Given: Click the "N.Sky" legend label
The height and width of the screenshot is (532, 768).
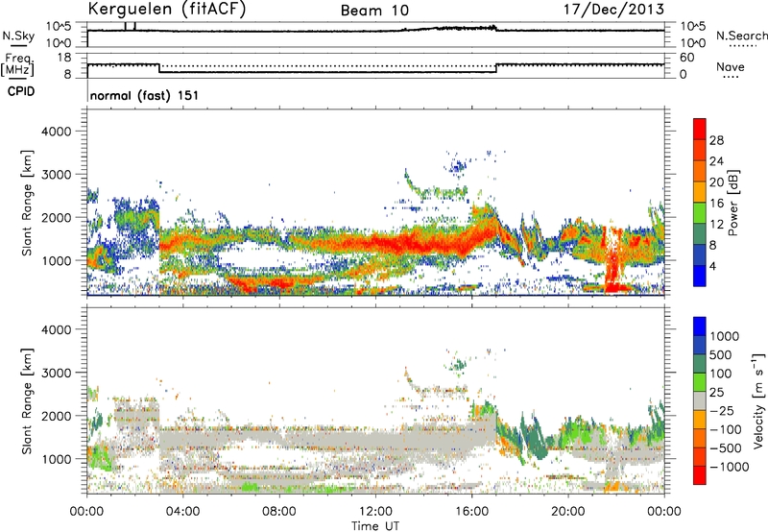Looking at the screenshot, I should coord(18,36).
